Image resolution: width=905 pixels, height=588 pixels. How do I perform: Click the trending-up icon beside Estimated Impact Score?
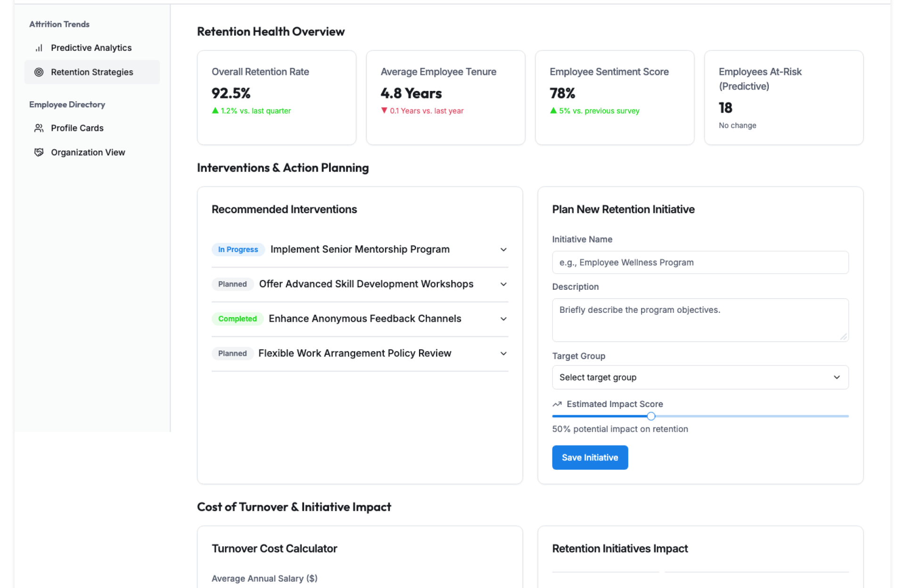click(557, 404)
